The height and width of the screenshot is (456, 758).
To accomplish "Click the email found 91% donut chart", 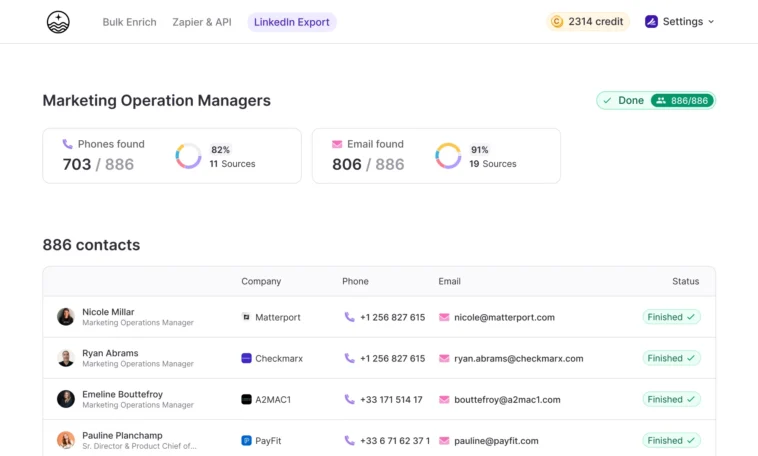I will (x=448, y=156).
